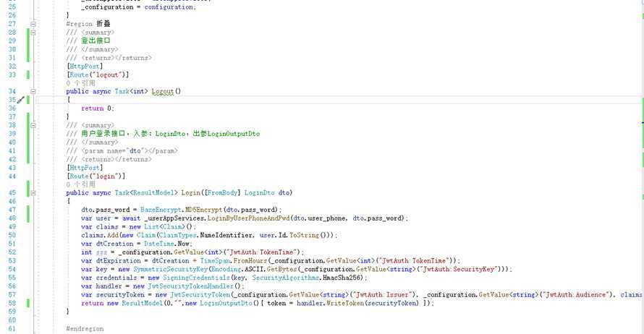Click LoginOutputDto on line 58
This screenshot has height=334, width=644.
(226, 303)
